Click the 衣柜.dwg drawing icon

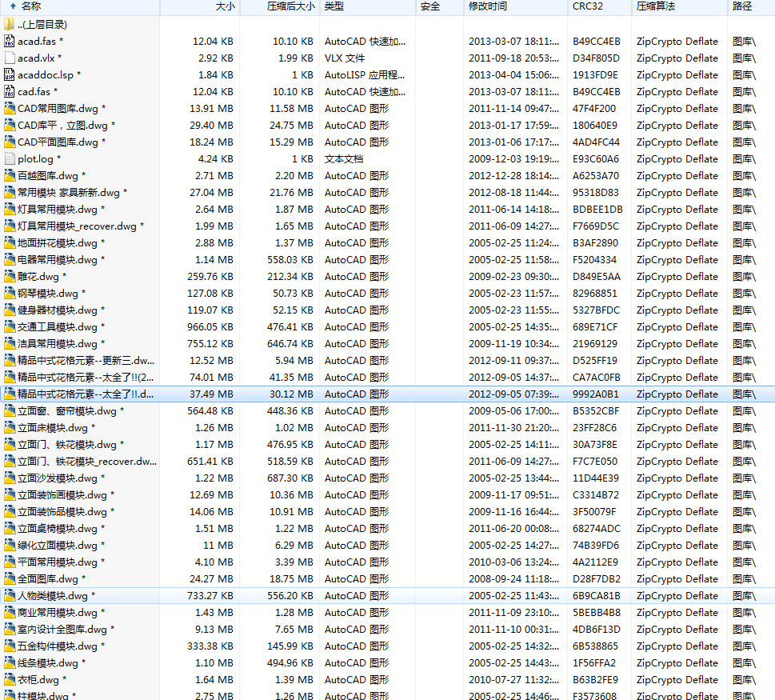[9, 680]
